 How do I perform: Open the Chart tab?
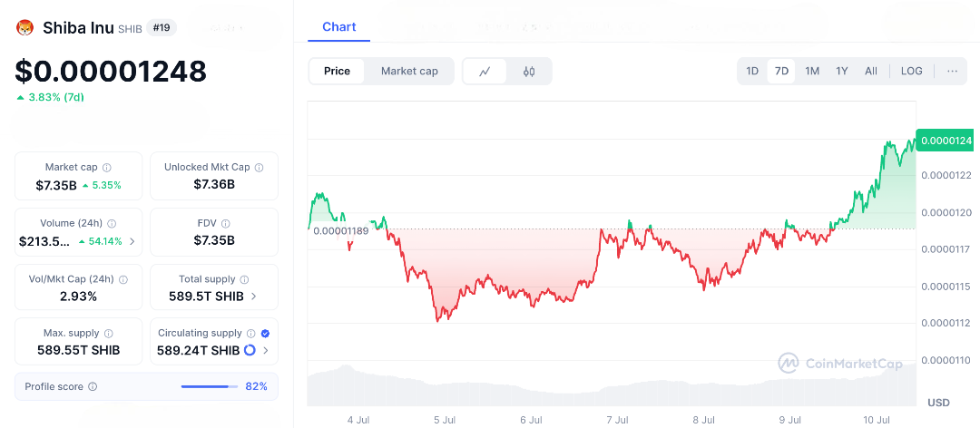pyautogui.click(x=339, y=27)
